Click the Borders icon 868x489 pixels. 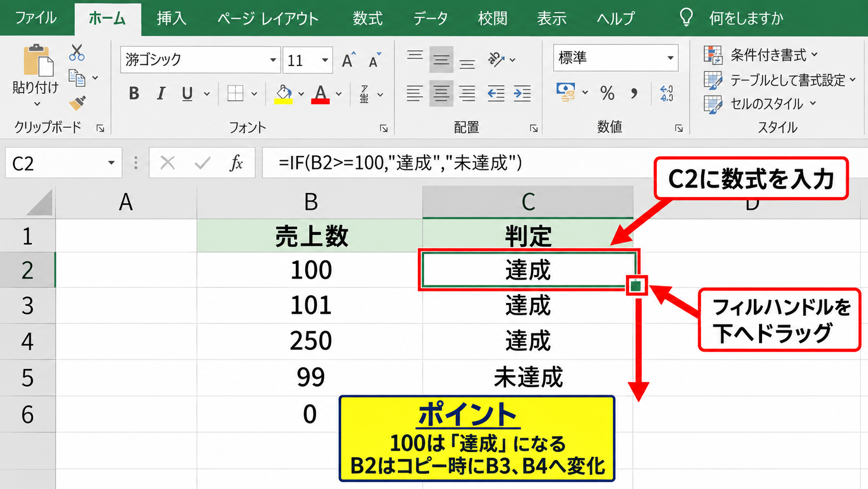pos(235,94)
